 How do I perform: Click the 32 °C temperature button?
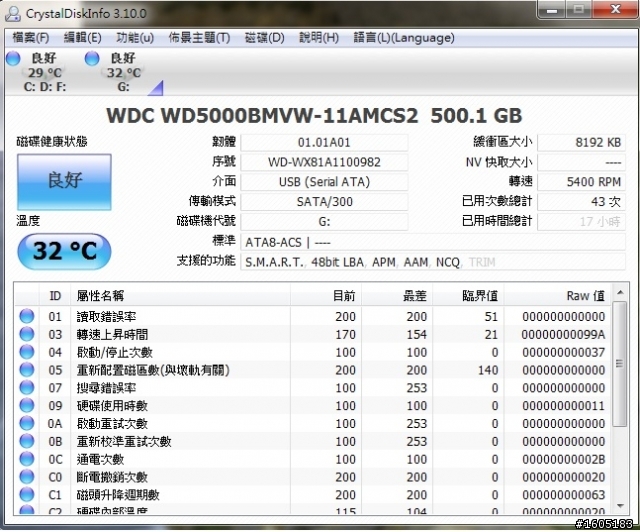tap(64, 252)
